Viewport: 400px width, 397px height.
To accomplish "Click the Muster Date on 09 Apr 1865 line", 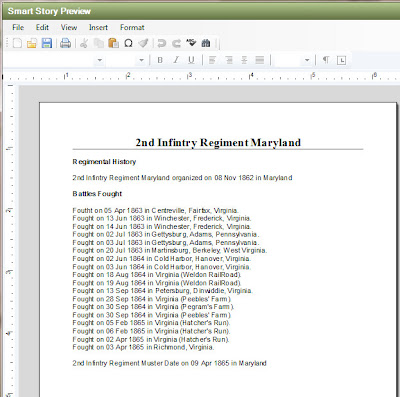I will (169, 363).
